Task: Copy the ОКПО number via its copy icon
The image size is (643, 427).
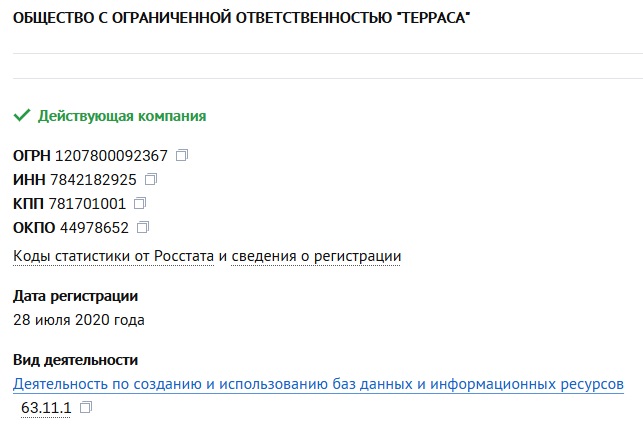Action: click(x=143, y=227)
